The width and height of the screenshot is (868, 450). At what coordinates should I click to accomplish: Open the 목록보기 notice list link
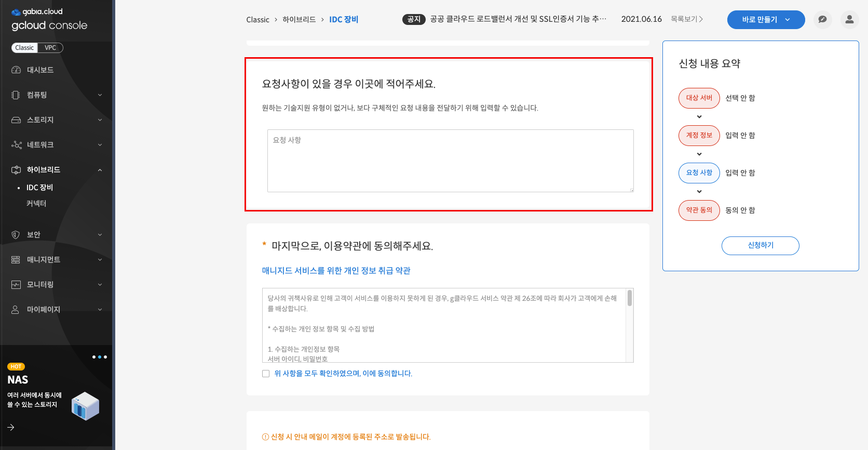tap(686, 19)
